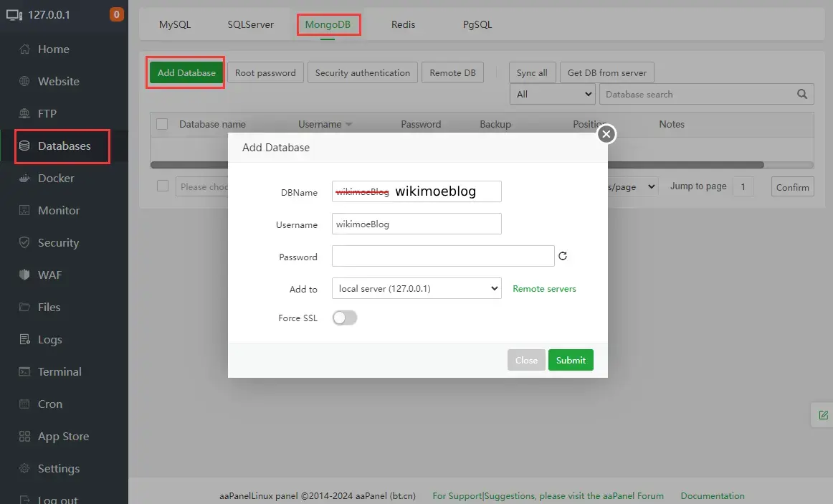
Task: Close the Add Database dialog with X
Action: 606,134
